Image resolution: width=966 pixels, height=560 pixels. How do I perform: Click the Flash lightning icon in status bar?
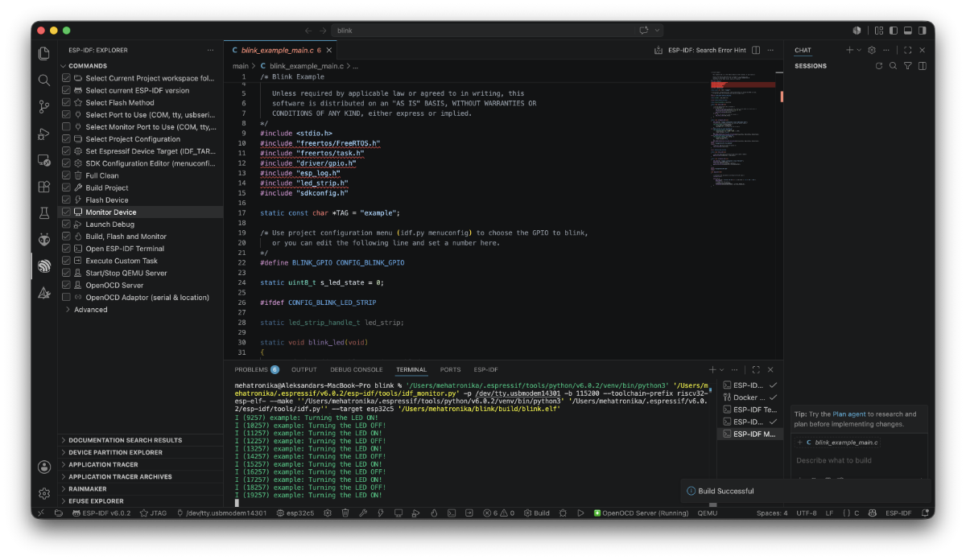(x=381, y=513)
